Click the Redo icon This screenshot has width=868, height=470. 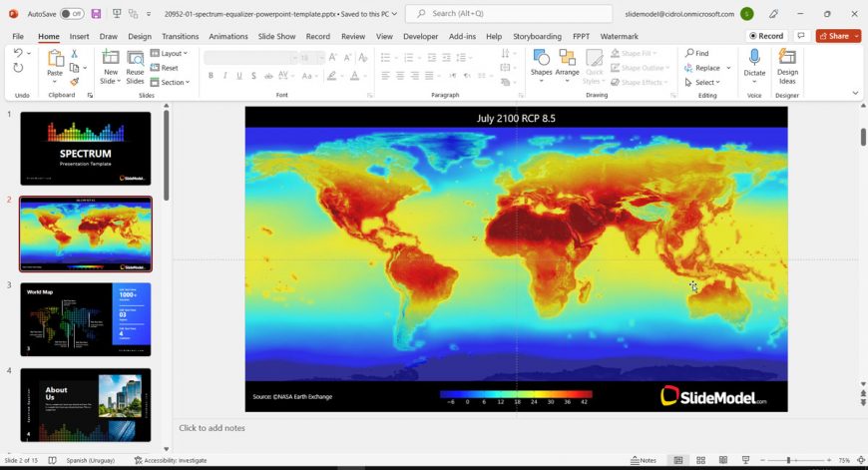18,68
